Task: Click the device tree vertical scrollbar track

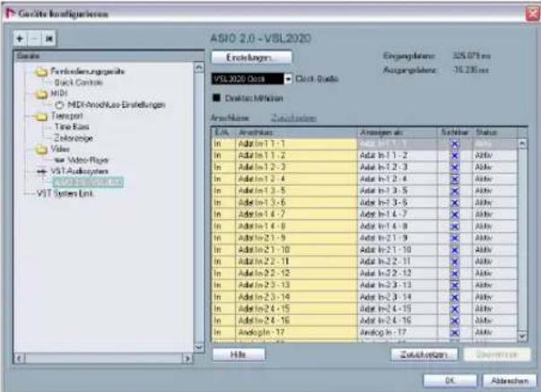Action: [x=199, y=207]
